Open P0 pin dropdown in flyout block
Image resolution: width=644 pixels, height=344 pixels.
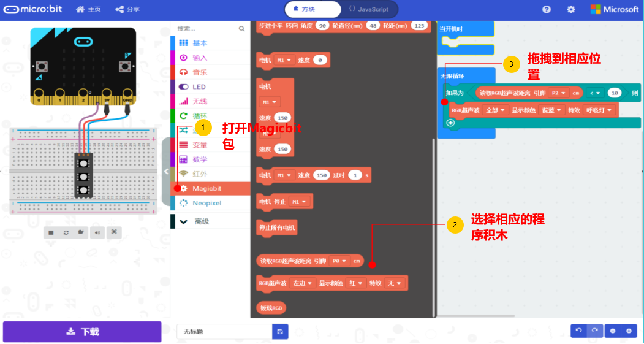pos(339,261)
